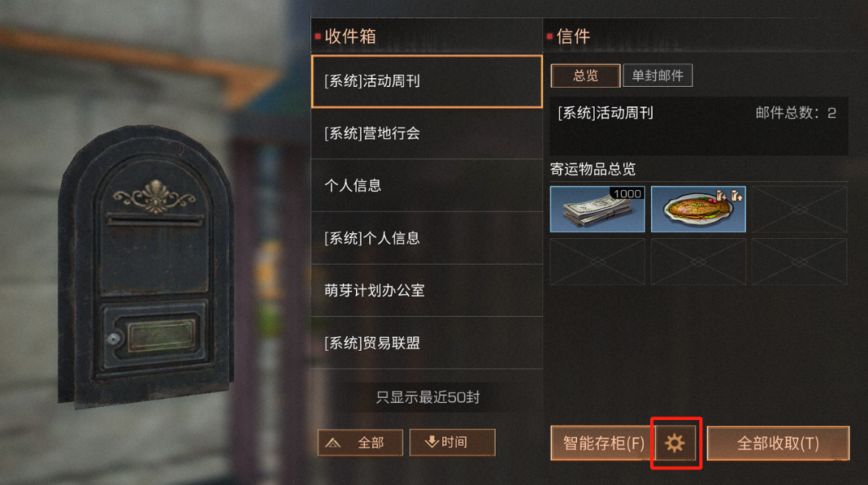Click the down arrow icon beside 时间
The width and height of the screenshot is (868, 485).
click(x=432, y=442)
